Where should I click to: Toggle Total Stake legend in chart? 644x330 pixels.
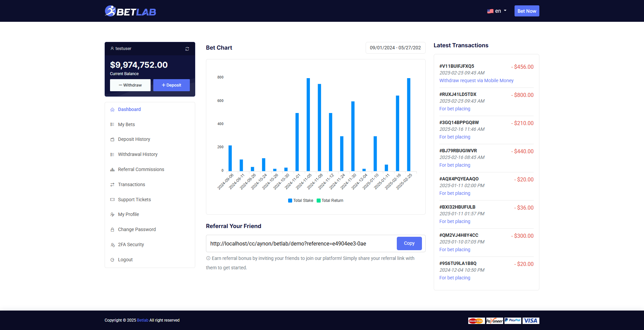301,201
